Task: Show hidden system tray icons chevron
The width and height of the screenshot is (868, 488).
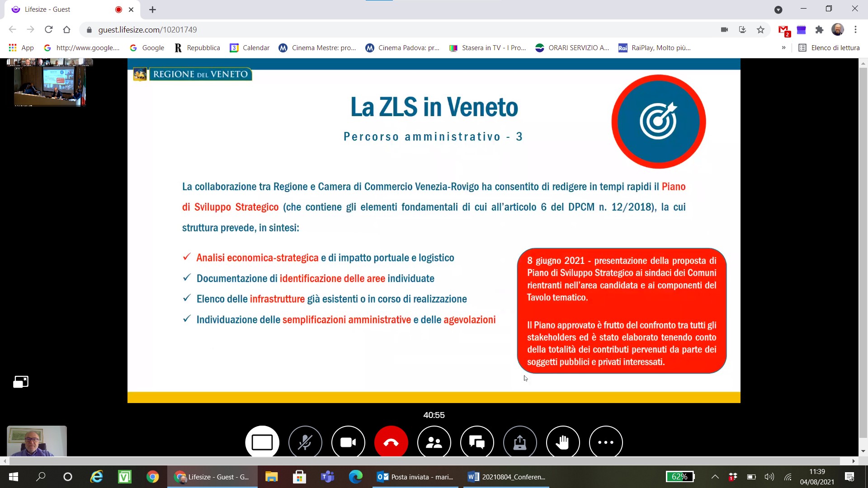Action: point(715,477)
